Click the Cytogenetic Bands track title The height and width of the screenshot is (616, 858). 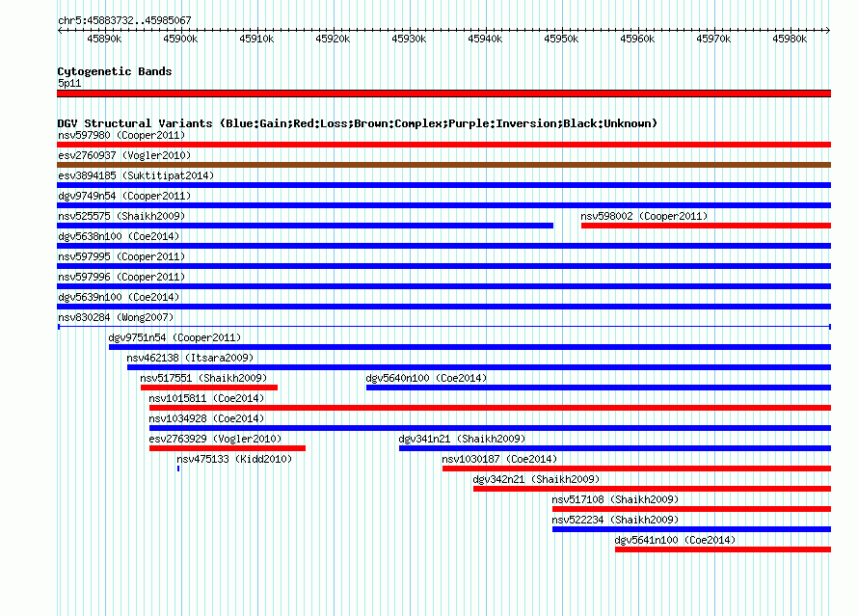pos(115,71)
